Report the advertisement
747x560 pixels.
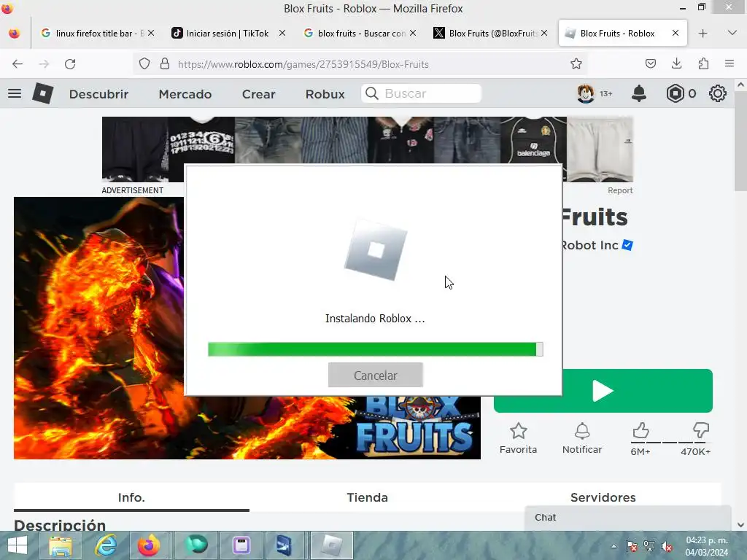(x=620, y=190)
